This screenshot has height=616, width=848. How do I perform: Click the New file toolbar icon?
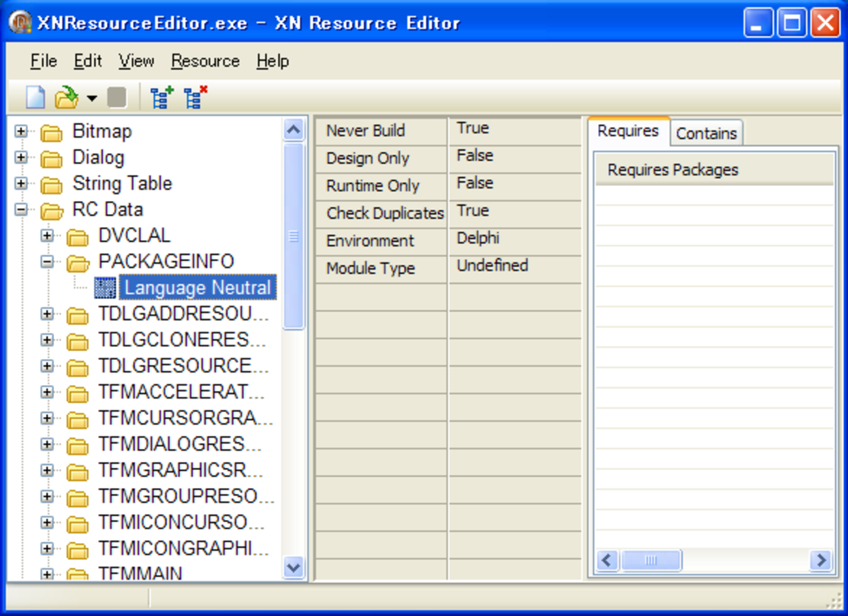click(35, 98)
